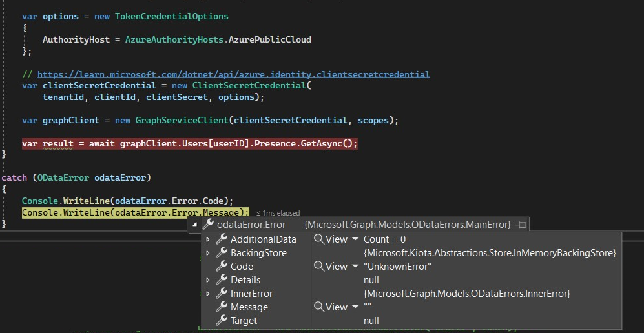This screenshot has height=333, width=644.
Task: Open View dropdown arrow beside Code
Action: (x=355, y=266)
